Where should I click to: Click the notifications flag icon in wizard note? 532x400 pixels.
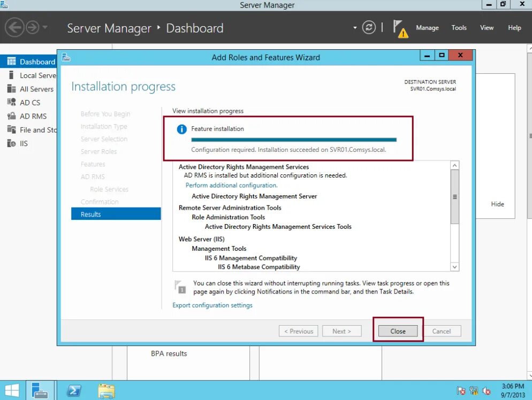click(x=180, y=287)
